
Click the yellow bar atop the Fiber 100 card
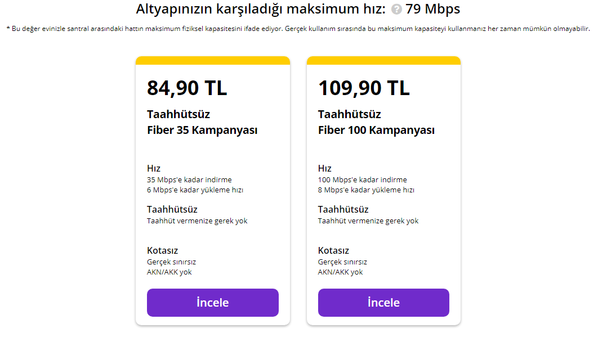tap(383, 59)
